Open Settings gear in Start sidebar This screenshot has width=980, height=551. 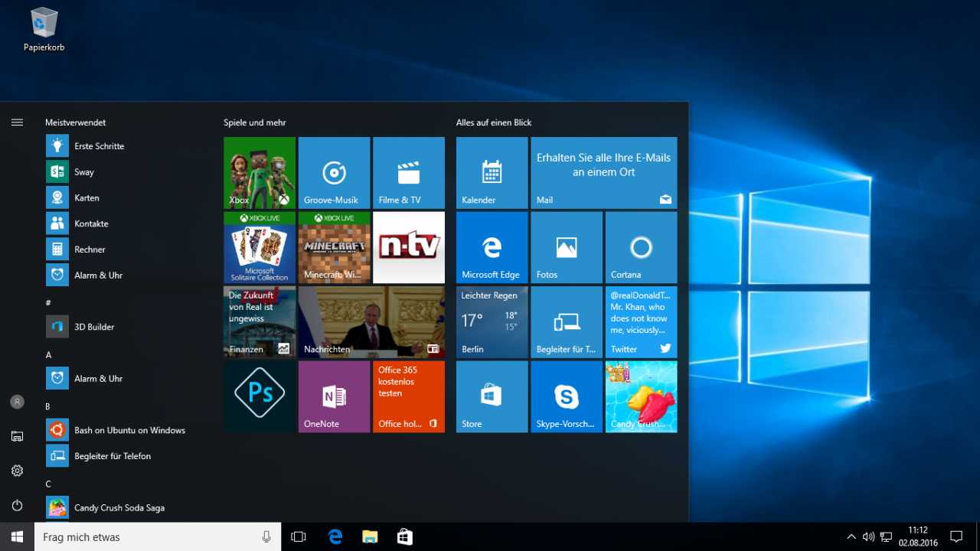tap(17, 471)
